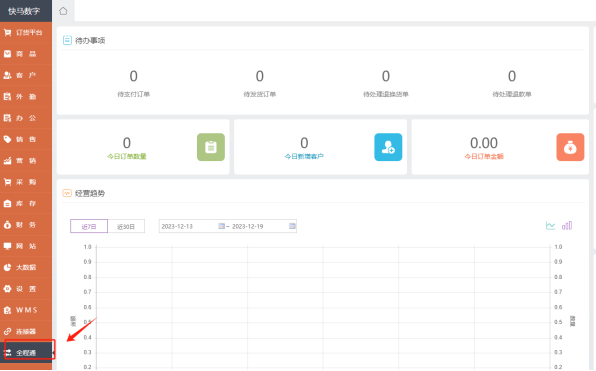Open calendar picker for start date
The height and width of the screenshot is (371, 596).
tap(221, 226)
